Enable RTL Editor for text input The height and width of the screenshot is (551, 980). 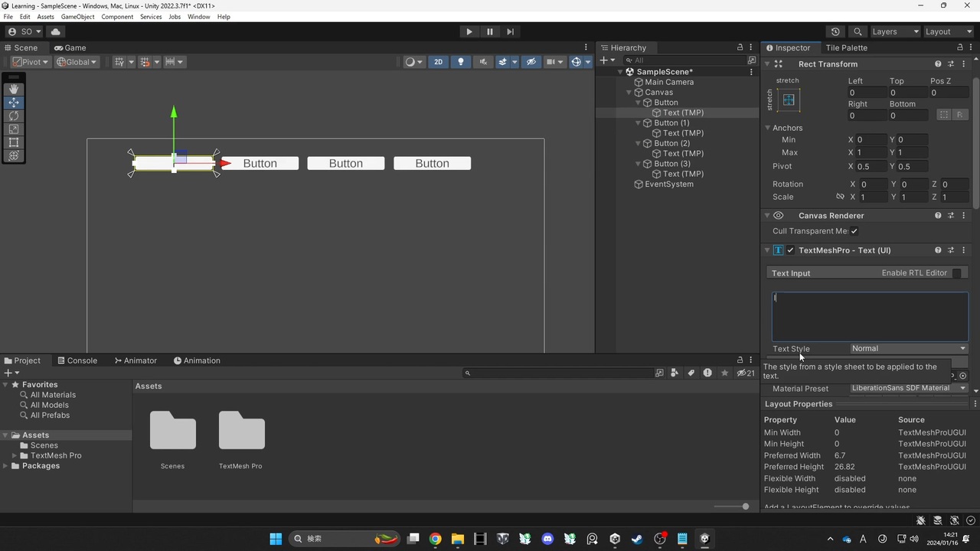(x=957, y=272)
